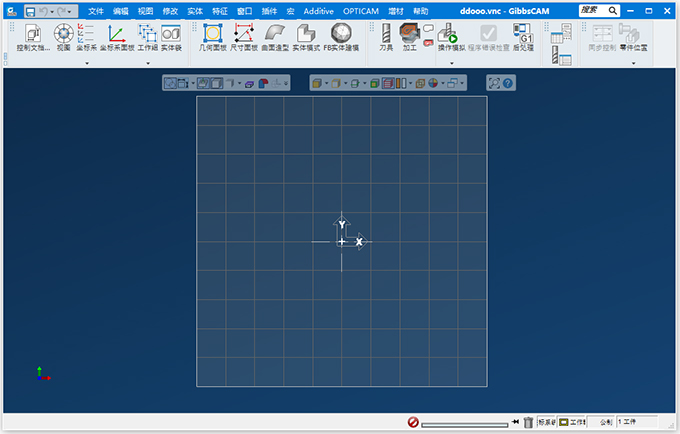This screenshot has width=680, height=434.
Task: Open the 曲面造型 surface modeling palette
Action: click(275, 38)
